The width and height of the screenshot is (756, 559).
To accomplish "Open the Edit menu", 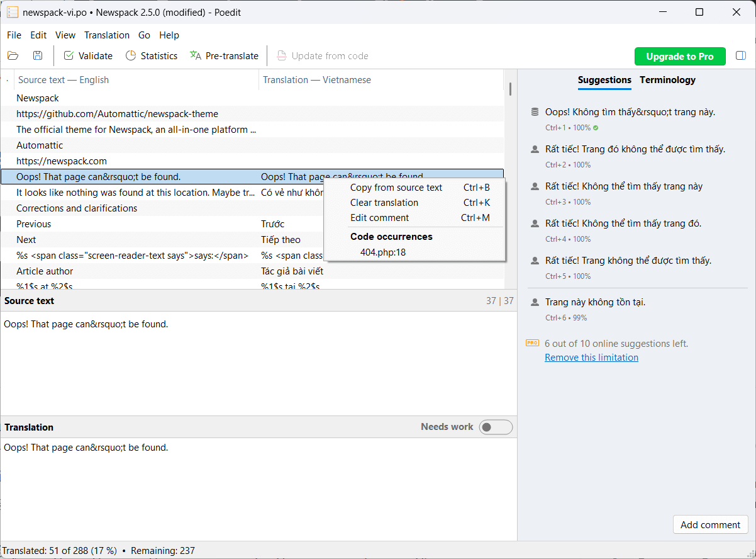I will [38, 35].
